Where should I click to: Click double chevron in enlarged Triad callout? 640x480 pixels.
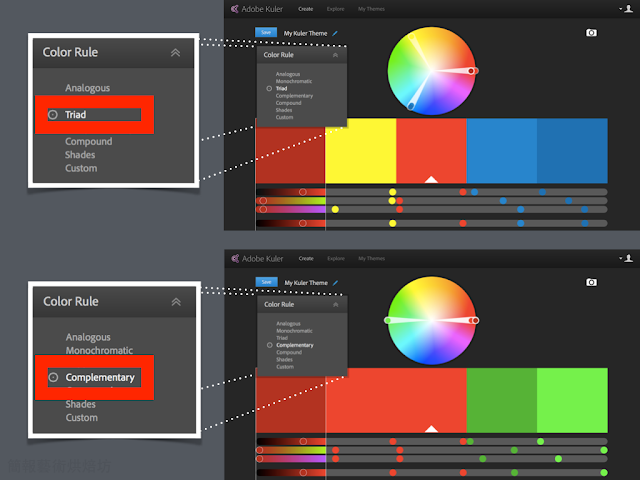(176, 53)
